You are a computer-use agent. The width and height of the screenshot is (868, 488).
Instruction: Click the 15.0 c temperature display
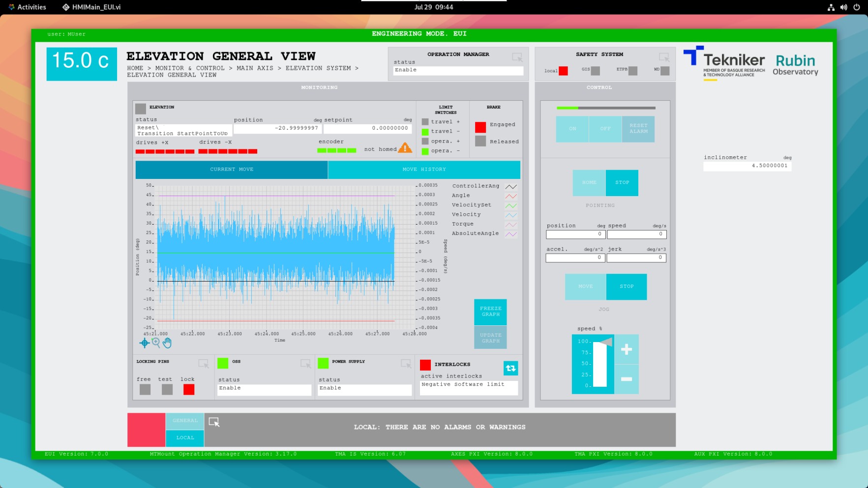click(82, 64)
